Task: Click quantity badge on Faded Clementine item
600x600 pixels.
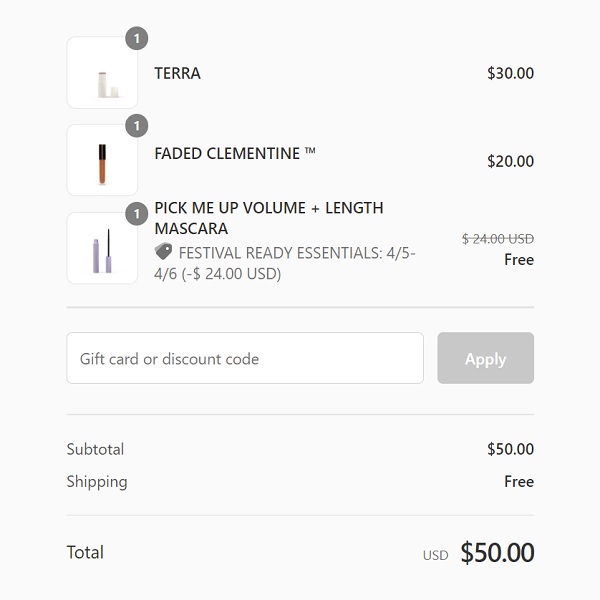Action: (137, 126)
